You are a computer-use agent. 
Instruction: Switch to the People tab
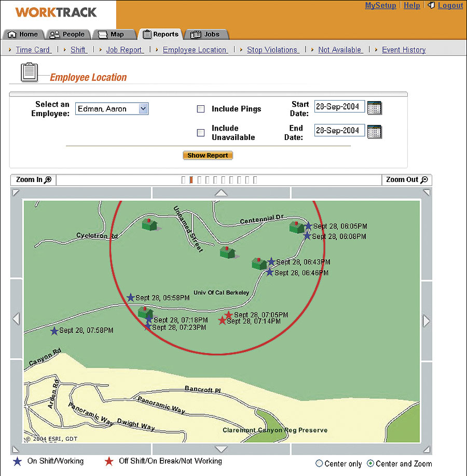click(x=68, y=34)
